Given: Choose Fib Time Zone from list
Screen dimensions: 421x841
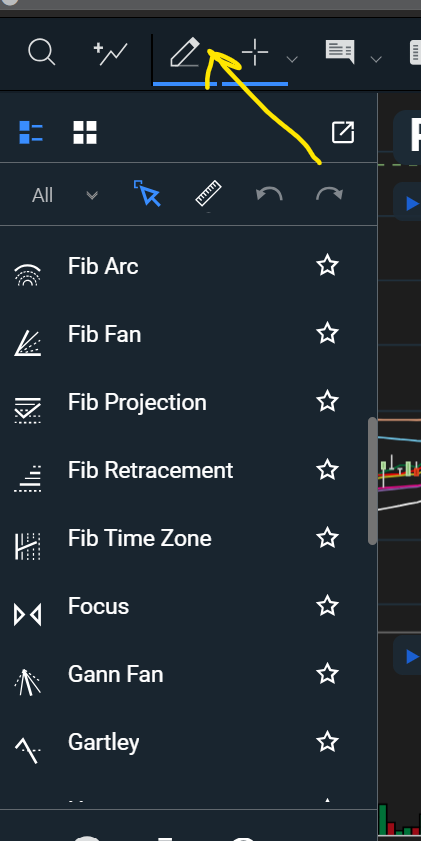Looking at the screenshot, I should tap(139, 538).
